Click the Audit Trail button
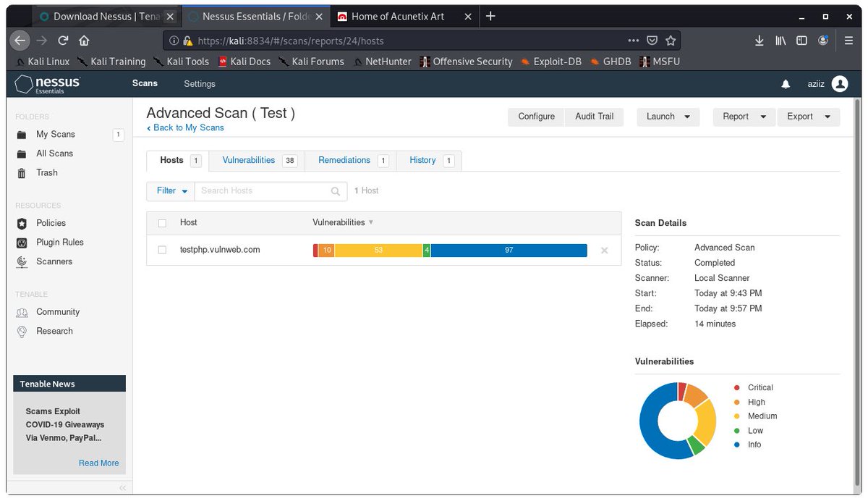This screenshot has height=501, width=868. 595,117
